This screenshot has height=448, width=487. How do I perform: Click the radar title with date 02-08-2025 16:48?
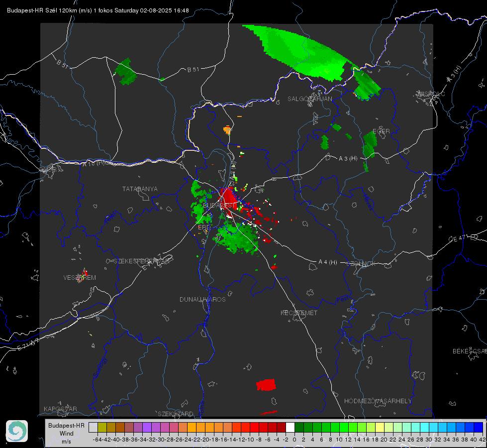coord(98,10)
